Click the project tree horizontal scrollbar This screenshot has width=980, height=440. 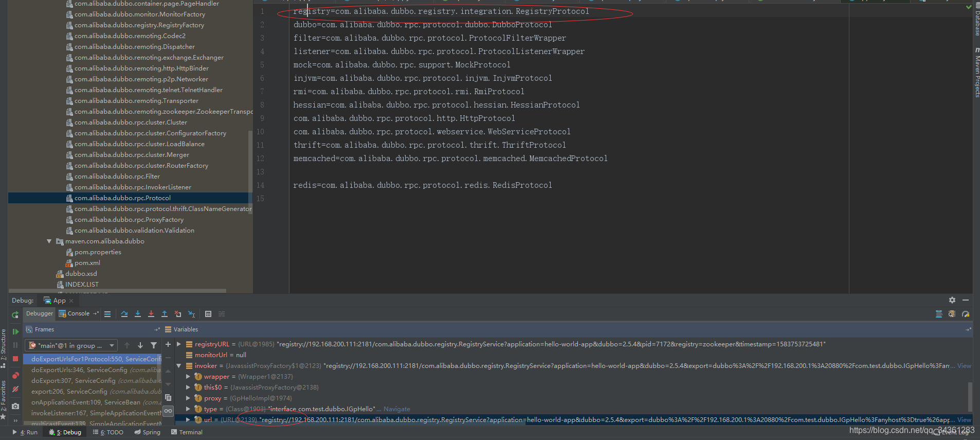coord(117,291)
